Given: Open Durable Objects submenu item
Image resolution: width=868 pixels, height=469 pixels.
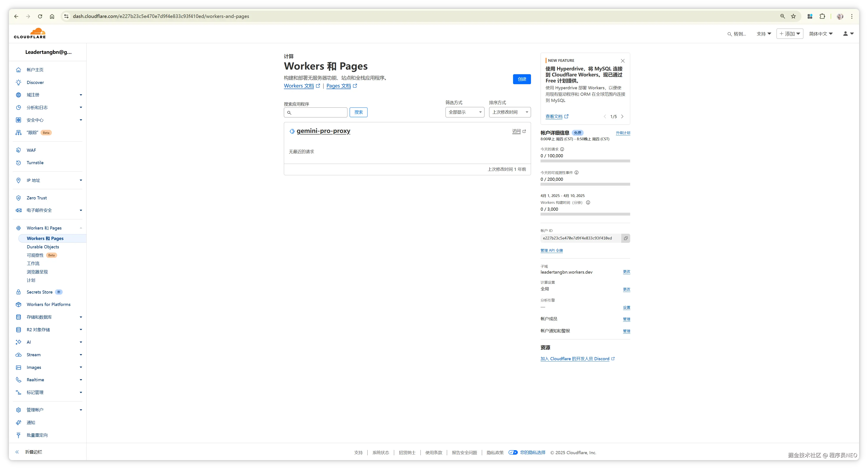Looking at the screenshot, I should (43, 247).
